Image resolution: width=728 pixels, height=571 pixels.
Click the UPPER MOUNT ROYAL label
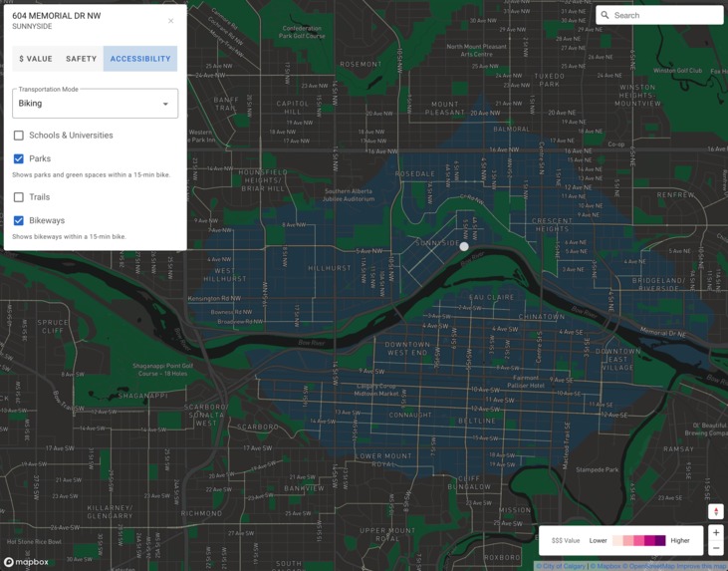click(x=386, y=534)
